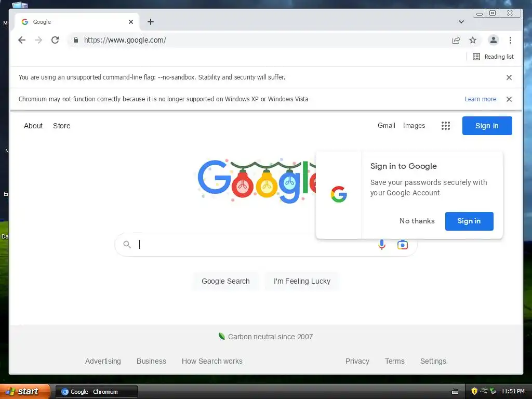The image size is (532, 399).
Task: Select the Google browser tab
Action: point(77,22)
